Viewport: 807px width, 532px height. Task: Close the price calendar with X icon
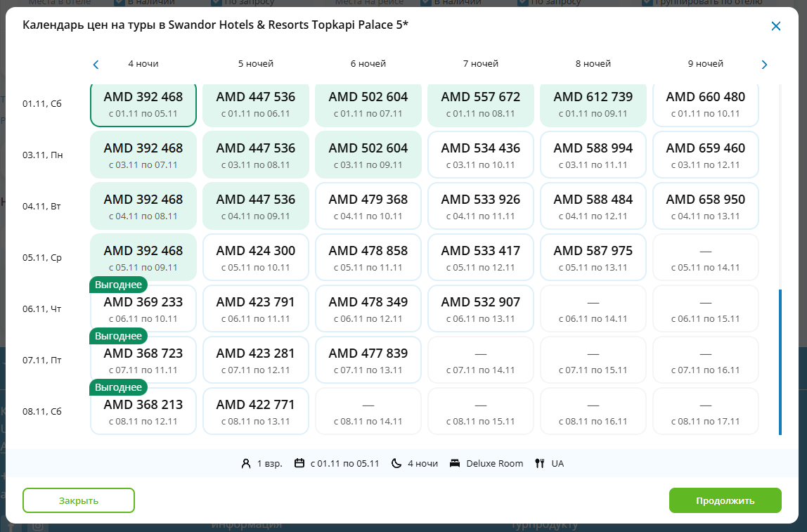pos(776,26)
